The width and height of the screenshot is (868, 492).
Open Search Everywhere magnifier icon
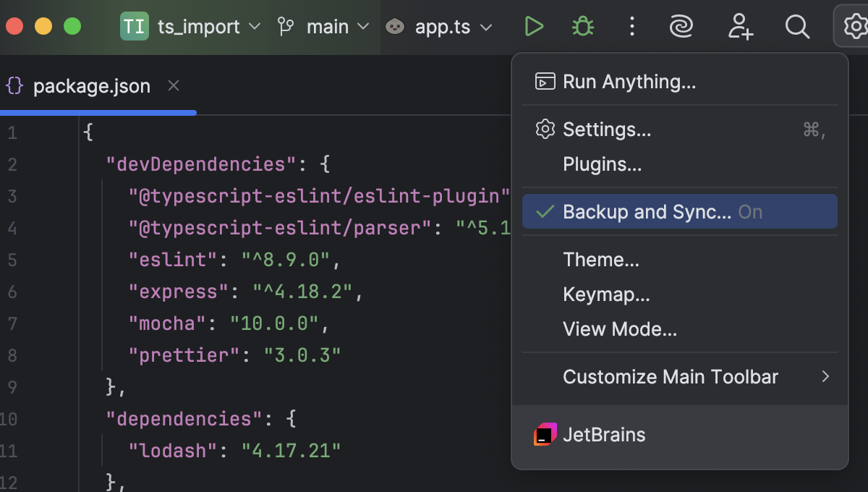click(797, 27)
